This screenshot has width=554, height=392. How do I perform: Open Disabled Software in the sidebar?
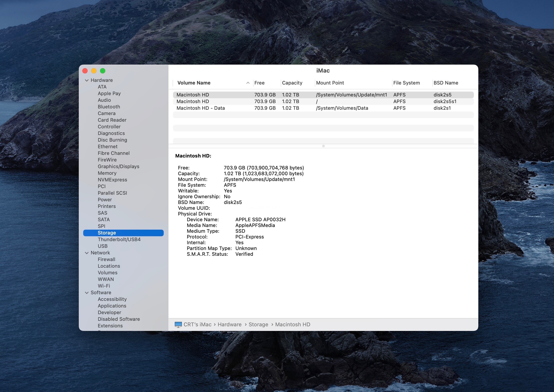point(119,319)
